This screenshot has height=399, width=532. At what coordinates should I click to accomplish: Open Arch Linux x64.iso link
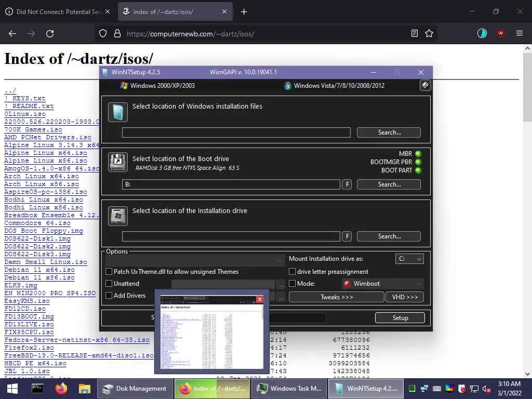coord(42,176)
